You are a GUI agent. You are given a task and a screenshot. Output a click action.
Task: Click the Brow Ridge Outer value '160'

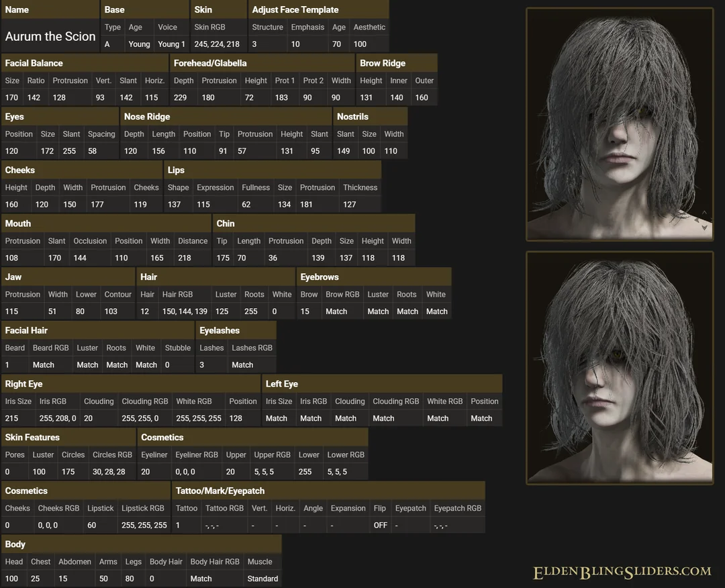(421, 97)
